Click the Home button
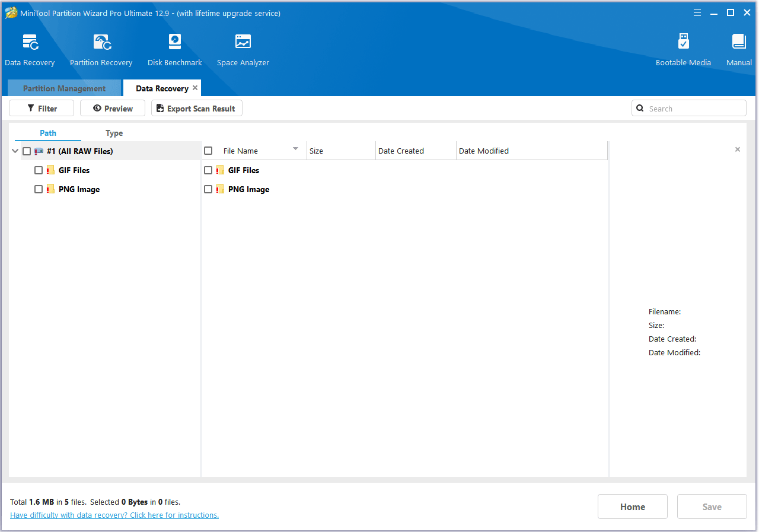 [x=633, y=506]
